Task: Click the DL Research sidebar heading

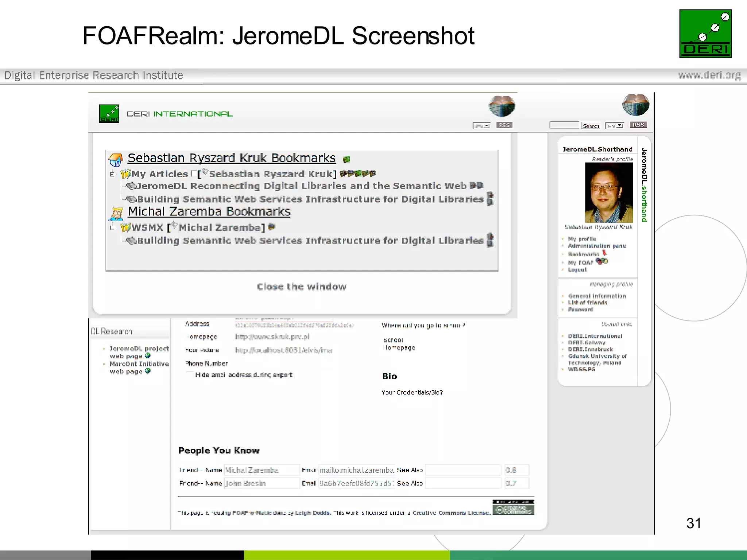Action: click(112, 331)
